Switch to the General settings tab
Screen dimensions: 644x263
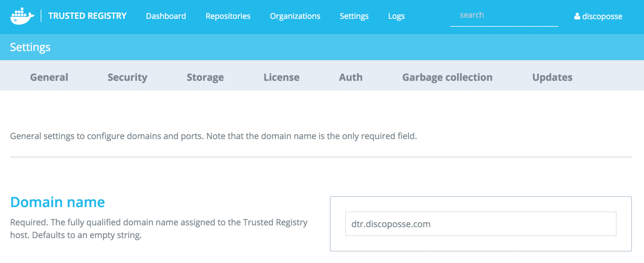[x=49, y=77]
